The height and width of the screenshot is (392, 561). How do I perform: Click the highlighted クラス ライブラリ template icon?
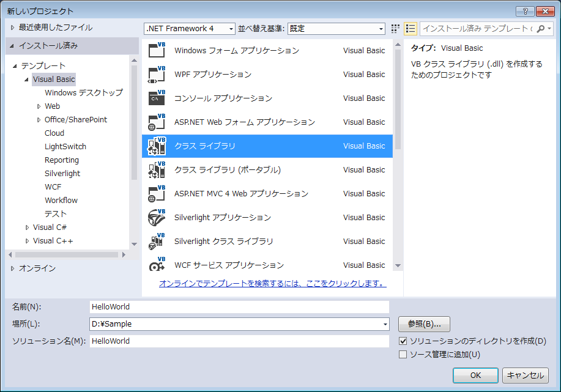point(157,146)
